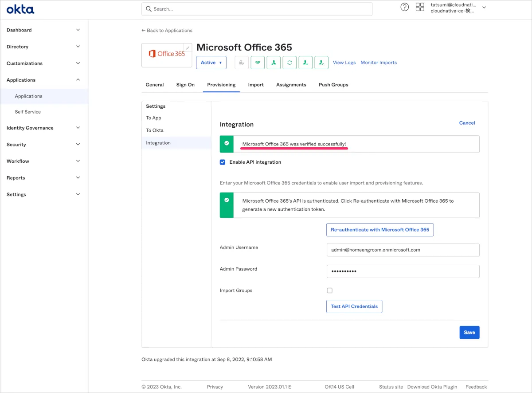Click the user with checkmark icon button
The height and width of the screenshot is (393, 532).
(321, 63)
